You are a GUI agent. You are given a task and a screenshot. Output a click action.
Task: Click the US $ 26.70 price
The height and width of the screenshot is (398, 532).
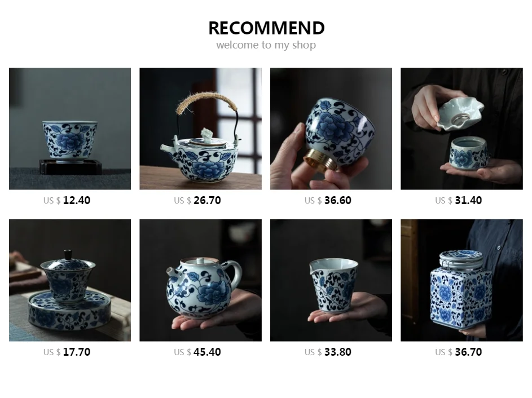point(197,200)
